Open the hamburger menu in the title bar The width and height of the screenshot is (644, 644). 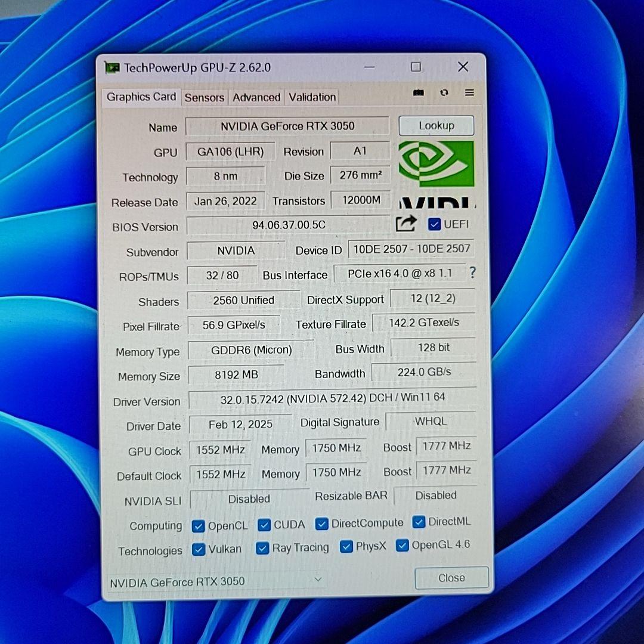click(x=469, y=93)
